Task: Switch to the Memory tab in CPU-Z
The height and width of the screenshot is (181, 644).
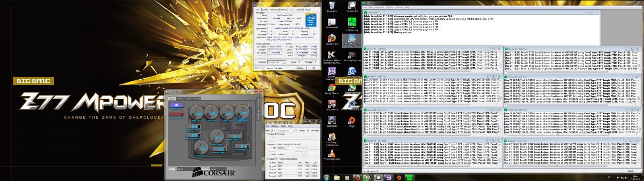Action: tap(283, 9)
